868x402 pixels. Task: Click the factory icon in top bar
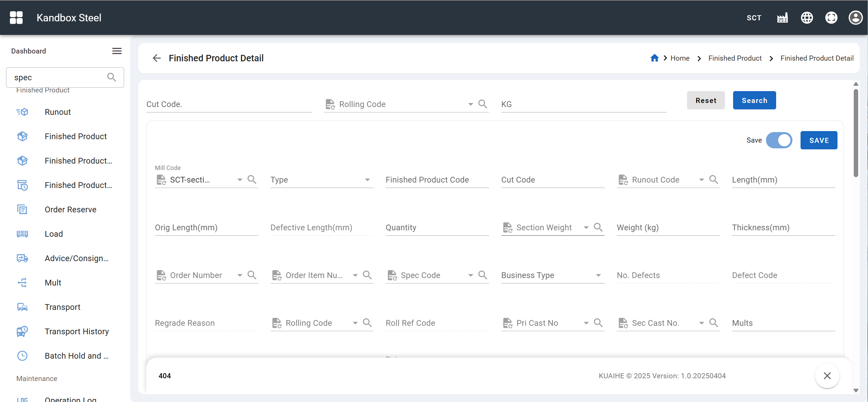782,18
